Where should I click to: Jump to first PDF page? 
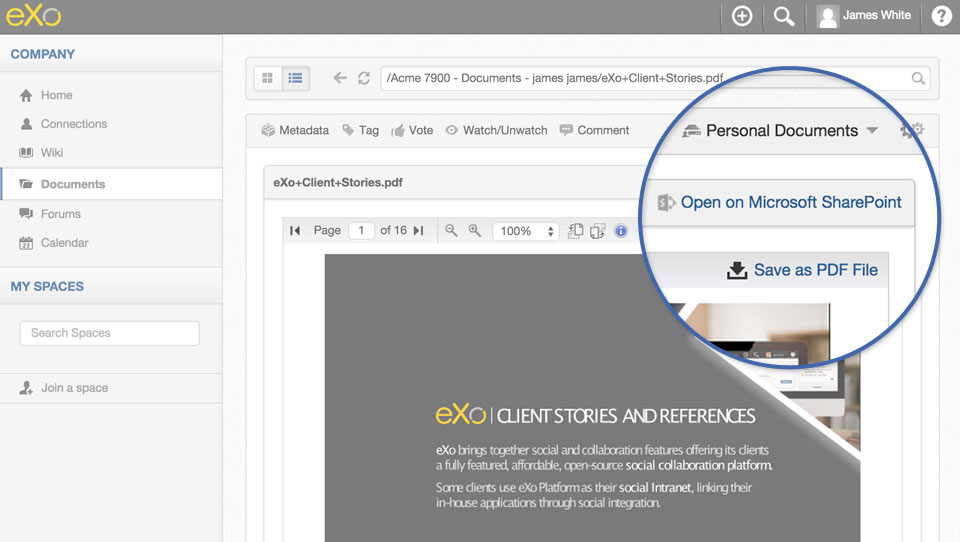[x=295, y=230]
